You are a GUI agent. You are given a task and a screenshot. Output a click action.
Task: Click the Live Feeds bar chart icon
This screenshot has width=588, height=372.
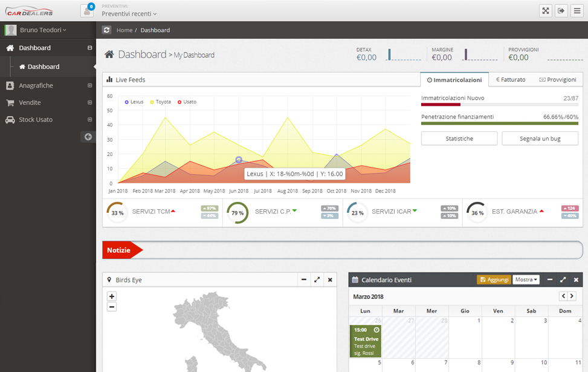109,79
